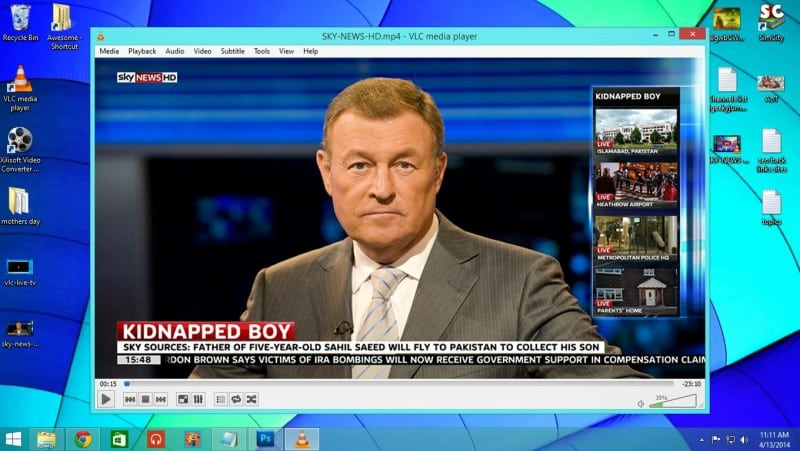Screen dimensions: 800x451
Task: Skip to previous media track
Action: point(130,399)
